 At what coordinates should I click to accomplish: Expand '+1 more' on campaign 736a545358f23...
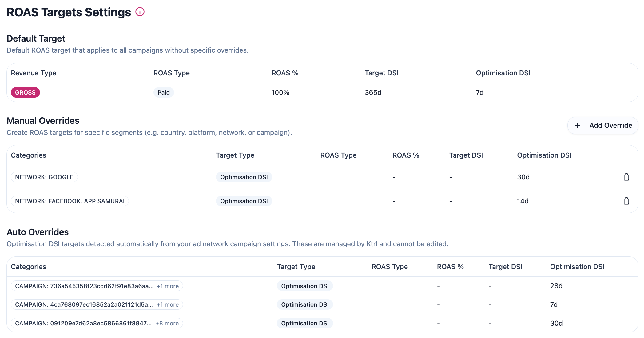click(168, 286)
